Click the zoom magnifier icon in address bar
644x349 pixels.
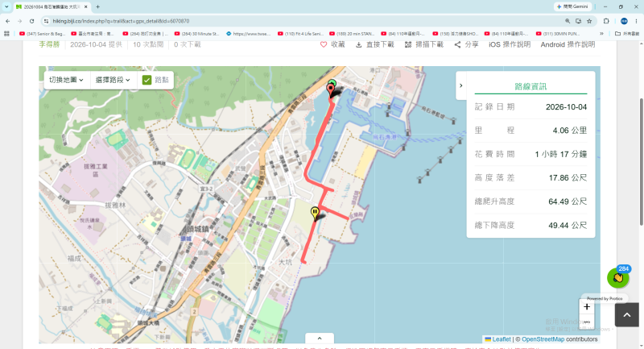coord(568,21)
